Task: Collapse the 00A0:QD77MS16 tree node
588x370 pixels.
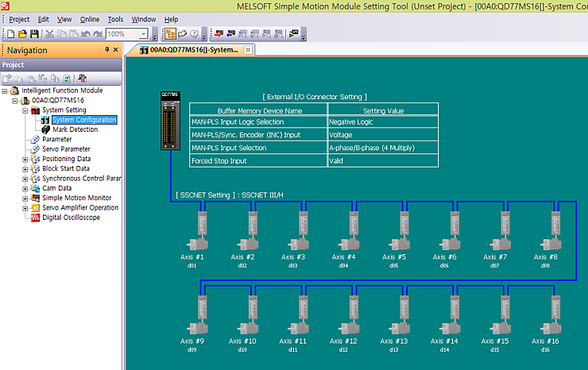Action: [15, 101]
